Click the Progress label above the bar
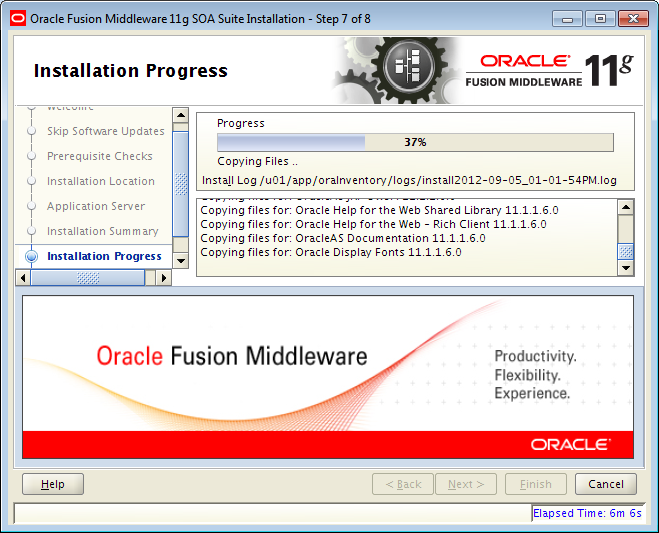This screenshot has width=659, height=533. click(241, 123)
